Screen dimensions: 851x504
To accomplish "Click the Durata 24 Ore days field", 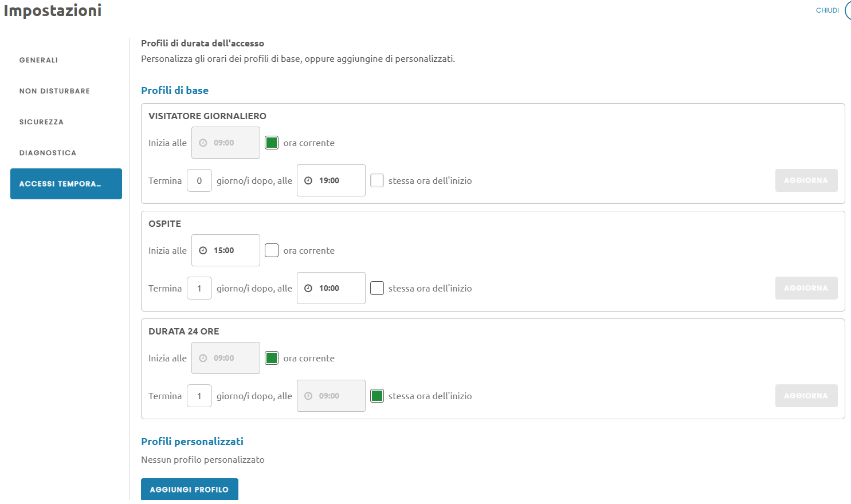I will pyautogui.click(x=199, y=396).
